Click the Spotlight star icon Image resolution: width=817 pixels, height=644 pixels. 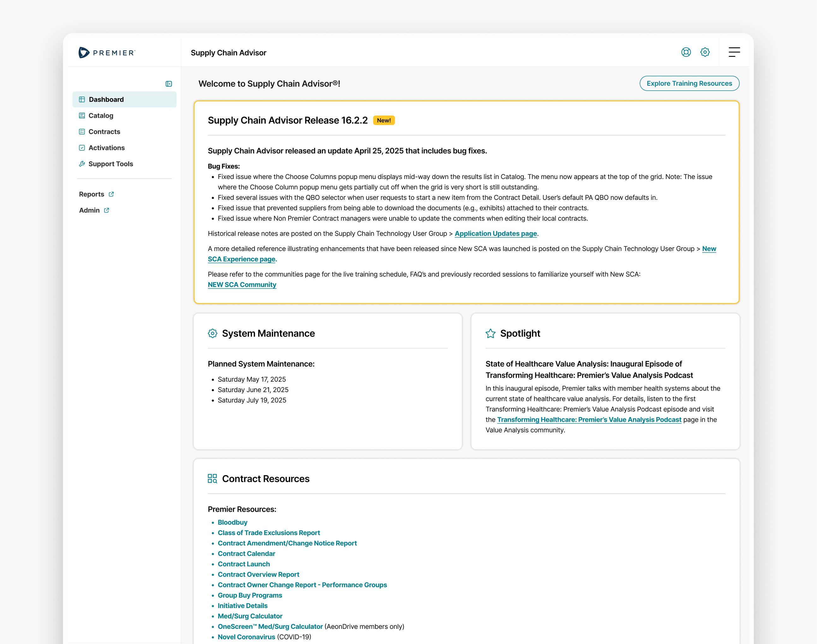pyautogui.click(x=490, y=333)
